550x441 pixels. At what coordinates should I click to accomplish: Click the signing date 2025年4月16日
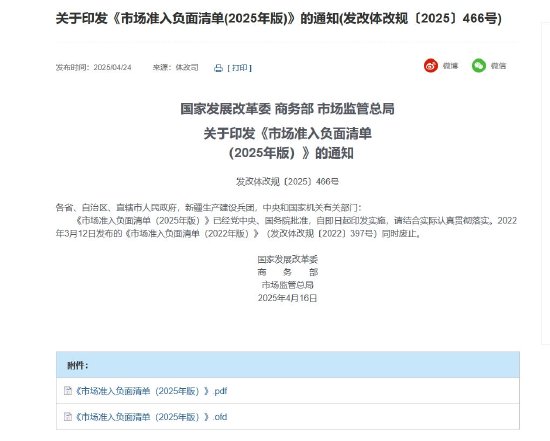[287, 298]
